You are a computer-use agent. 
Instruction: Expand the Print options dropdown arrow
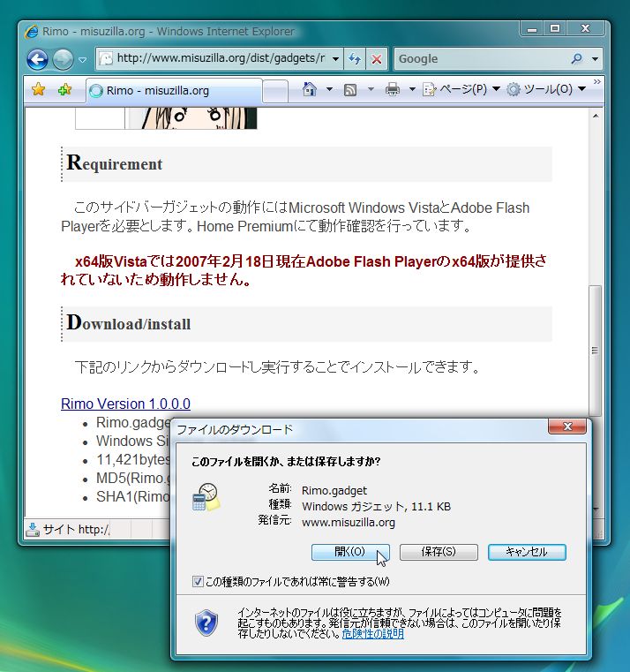click(x=412, y=89)
